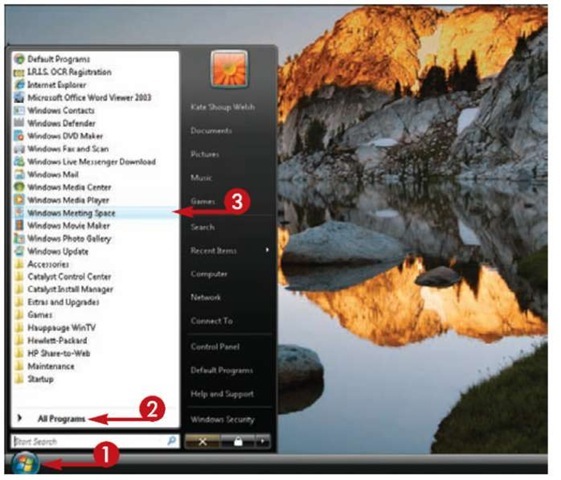Expand the Recent Items submenu
The image size is (561, 480).
pyautogui.click(x=229, y=251)
